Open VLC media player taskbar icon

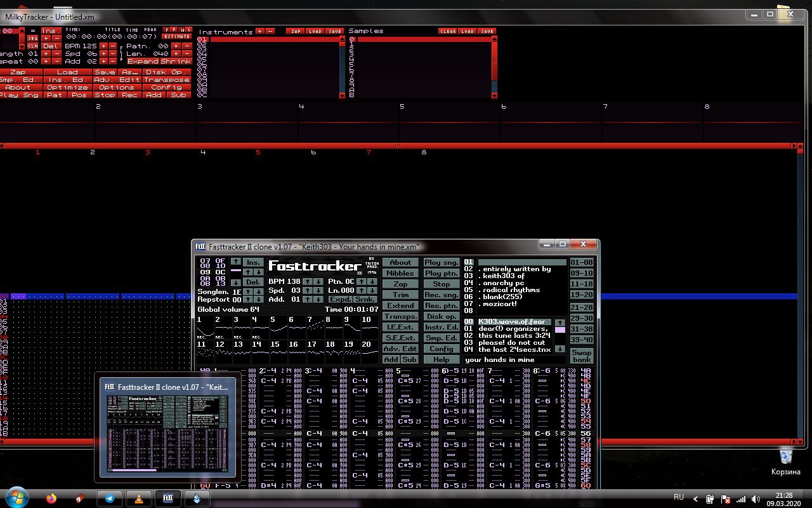click(139, 498)
